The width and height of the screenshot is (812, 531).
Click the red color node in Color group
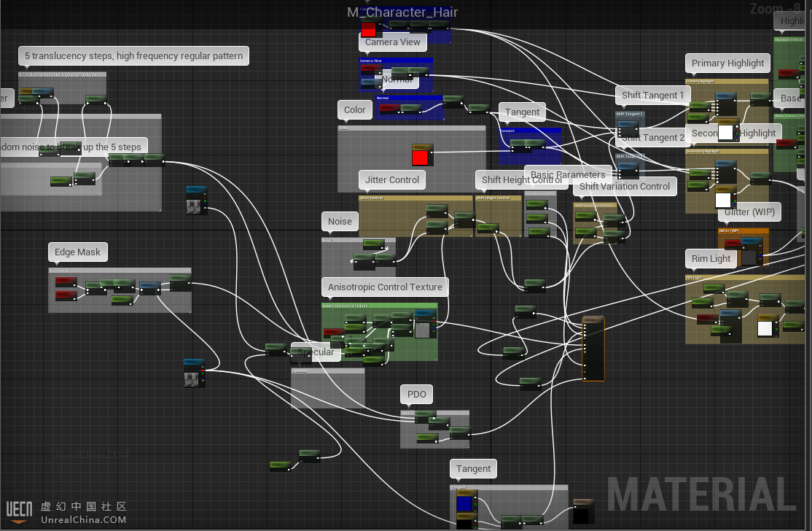(420, 156)
